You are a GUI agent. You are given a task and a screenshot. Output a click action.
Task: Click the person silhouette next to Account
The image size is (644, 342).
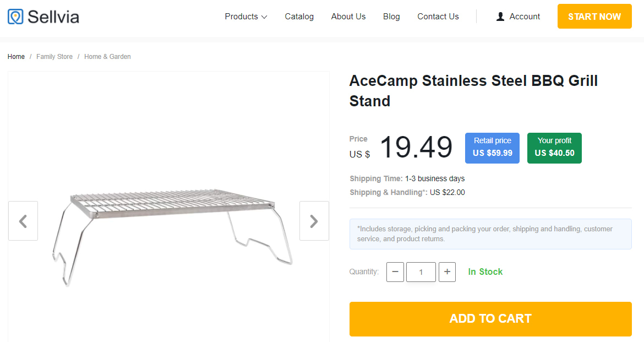pyautogui.click(x=500, y=16)
